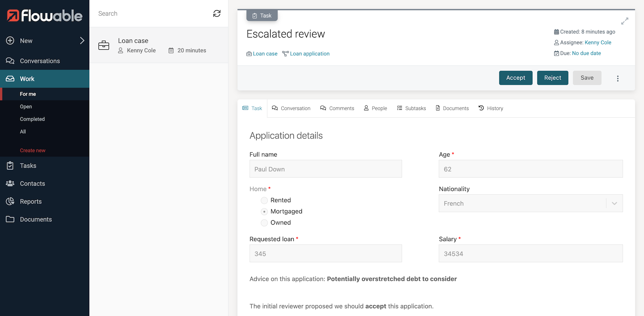
Task: Expand task panel with the arrows icon
Action: [625, 21]
